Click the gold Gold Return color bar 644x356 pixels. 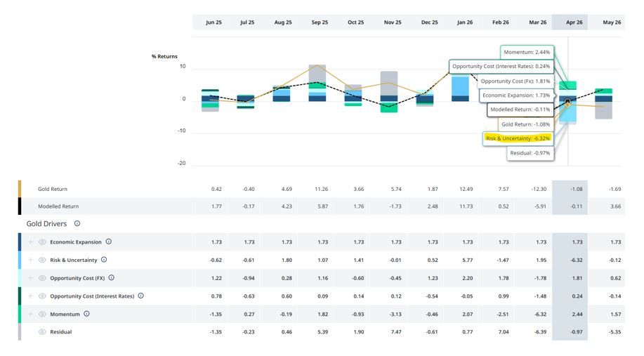[19, 189]
